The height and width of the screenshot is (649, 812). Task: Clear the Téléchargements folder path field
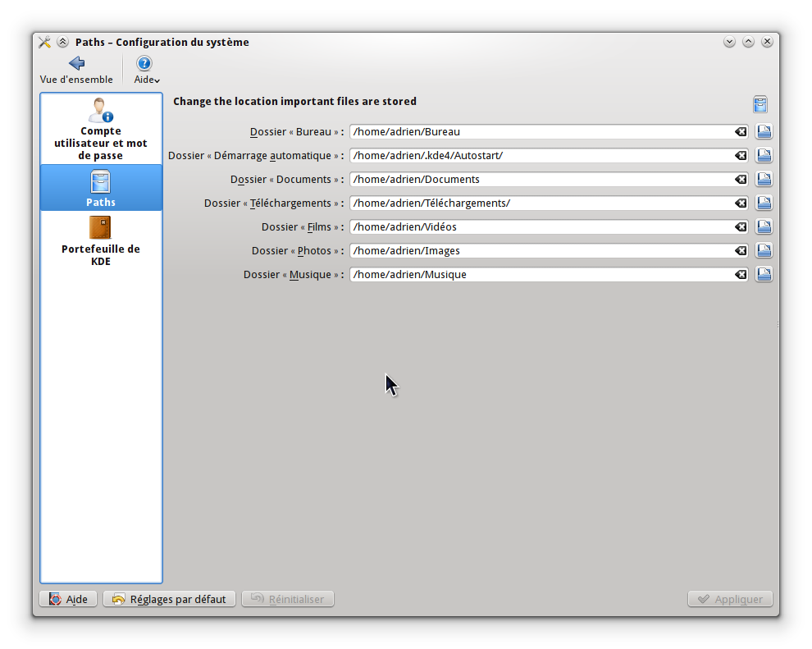click(741, 203)
